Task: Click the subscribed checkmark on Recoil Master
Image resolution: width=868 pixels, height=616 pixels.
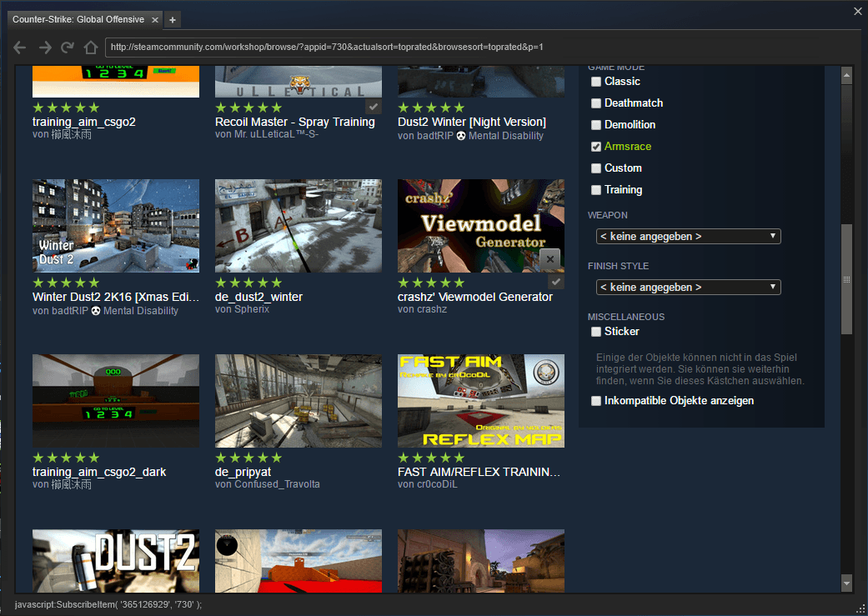Action: pyautogui.click(x=374, y=106)
